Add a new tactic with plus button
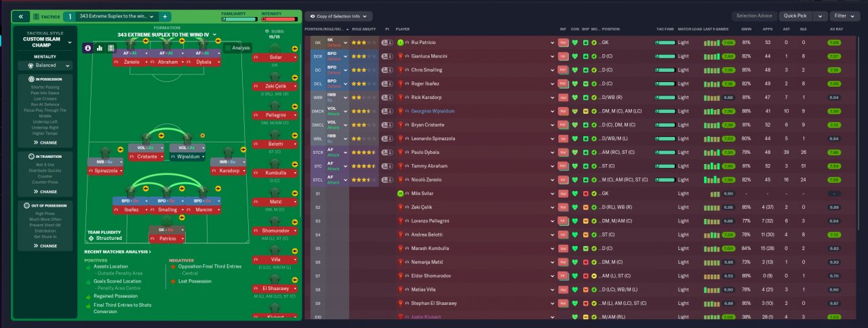 165,16
